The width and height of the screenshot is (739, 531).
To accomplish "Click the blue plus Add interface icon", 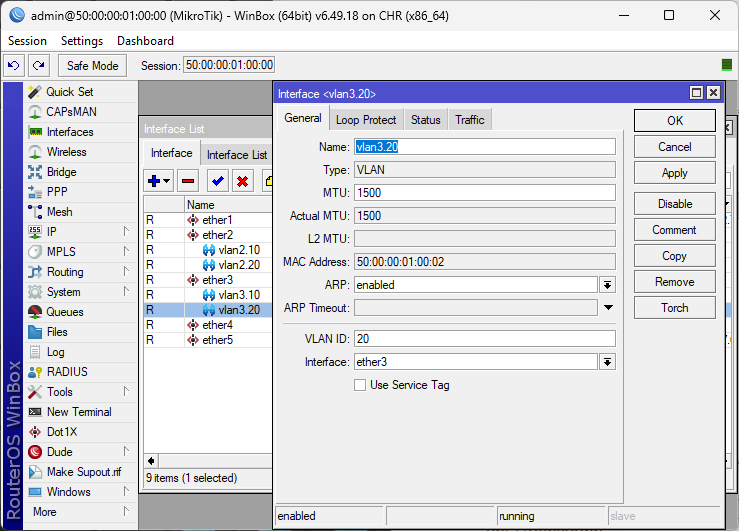I will (x=158, y=181).
